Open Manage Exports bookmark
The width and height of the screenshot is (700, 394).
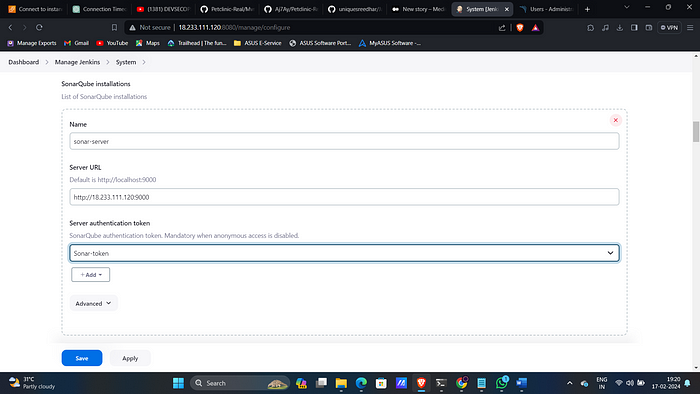click(32, 43)
